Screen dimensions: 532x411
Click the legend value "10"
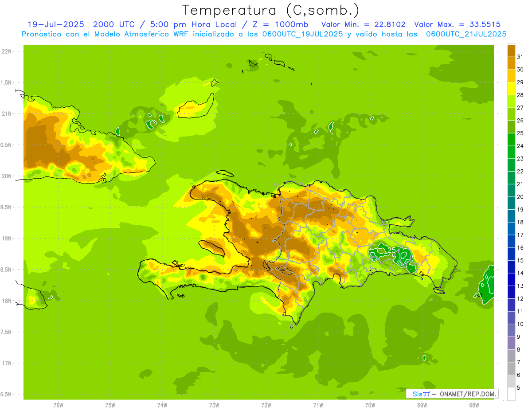[520, 325]
